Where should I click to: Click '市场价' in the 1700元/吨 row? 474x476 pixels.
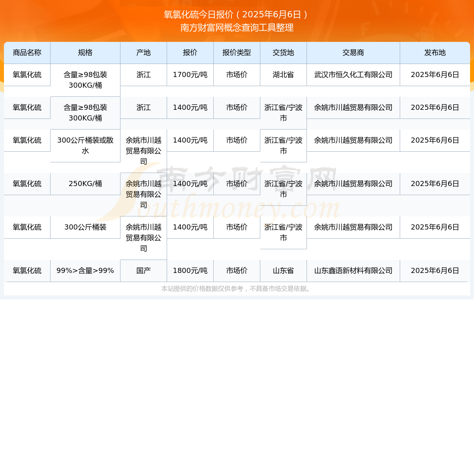click(237, 75)
